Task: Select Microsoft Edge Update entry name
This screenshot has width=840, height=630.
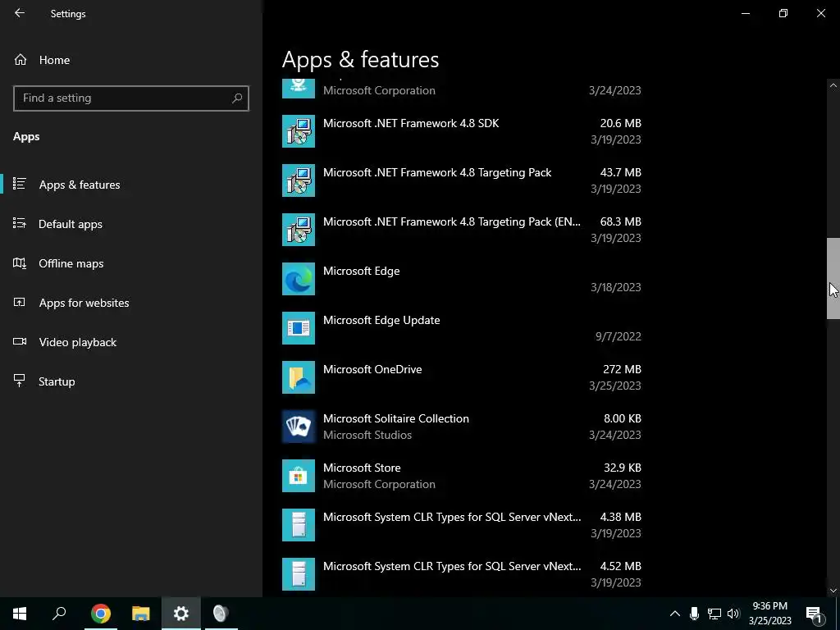Action: (x=381, y=321)
